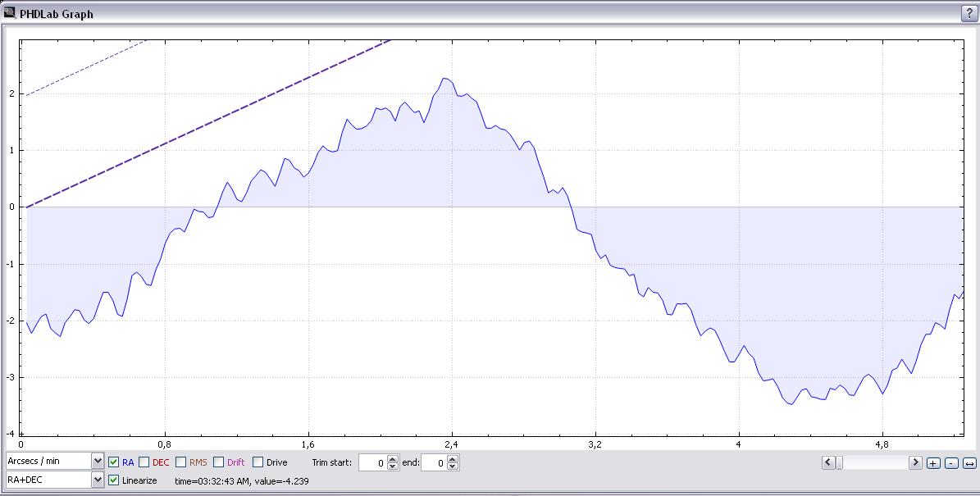
Task: Click the scrollbar right arrow
Action: click(915, 462)
